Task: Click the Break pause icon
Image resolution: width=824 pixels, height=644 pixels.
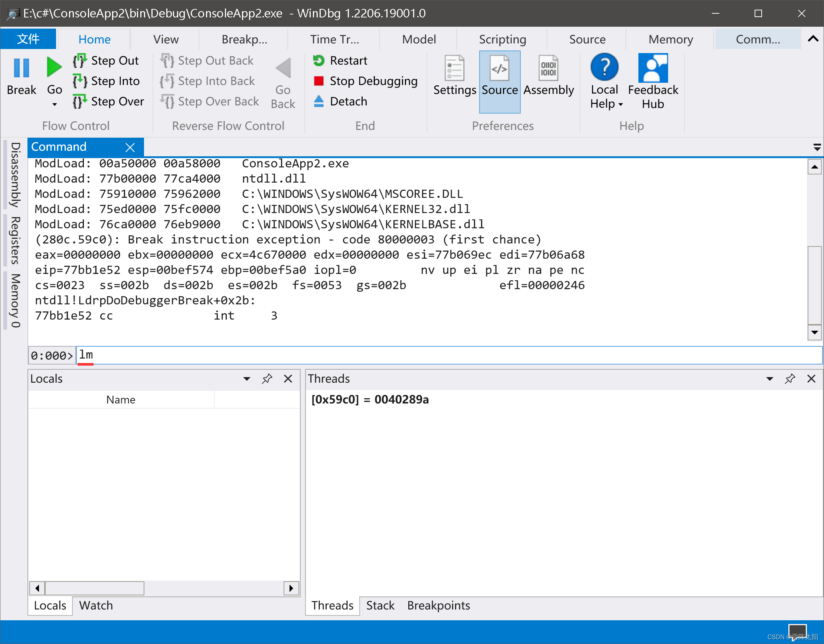Action: (x=22, y=69)
